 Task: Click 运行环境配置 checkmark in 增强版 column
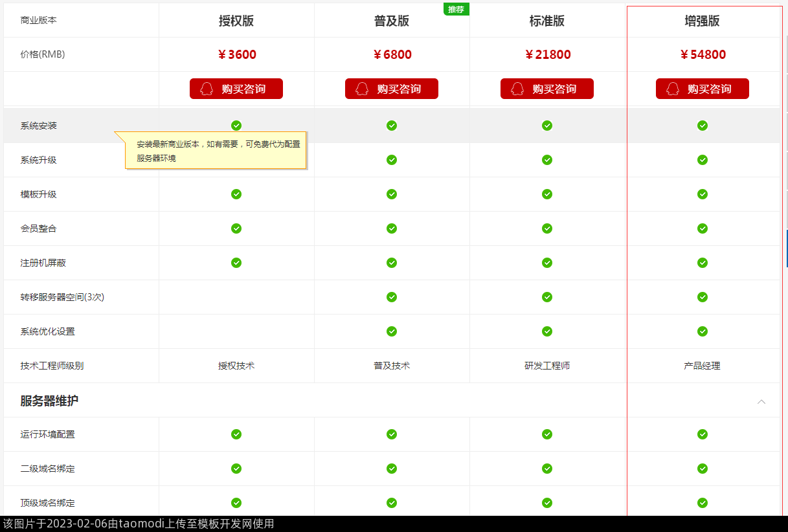point(703,434)
